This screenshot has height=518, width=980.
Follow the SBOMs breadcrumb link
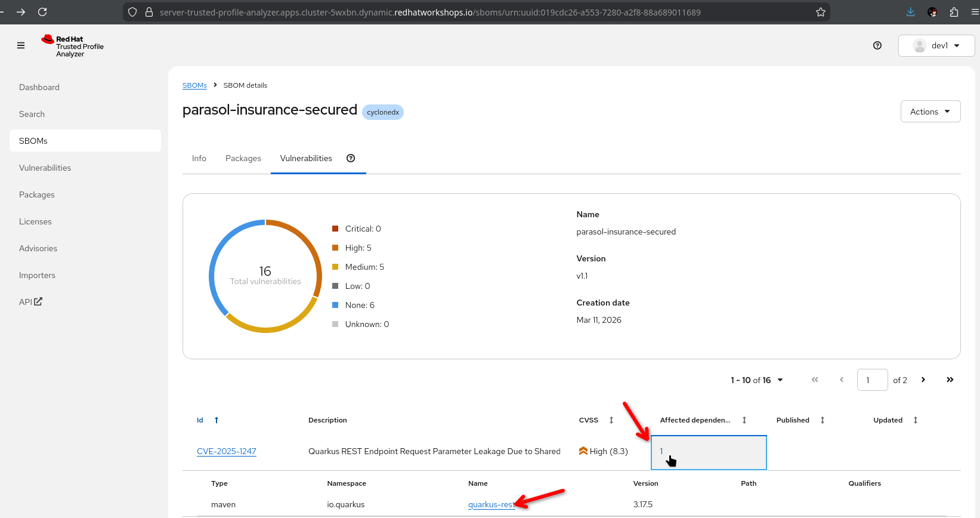(x=194, y=85)
